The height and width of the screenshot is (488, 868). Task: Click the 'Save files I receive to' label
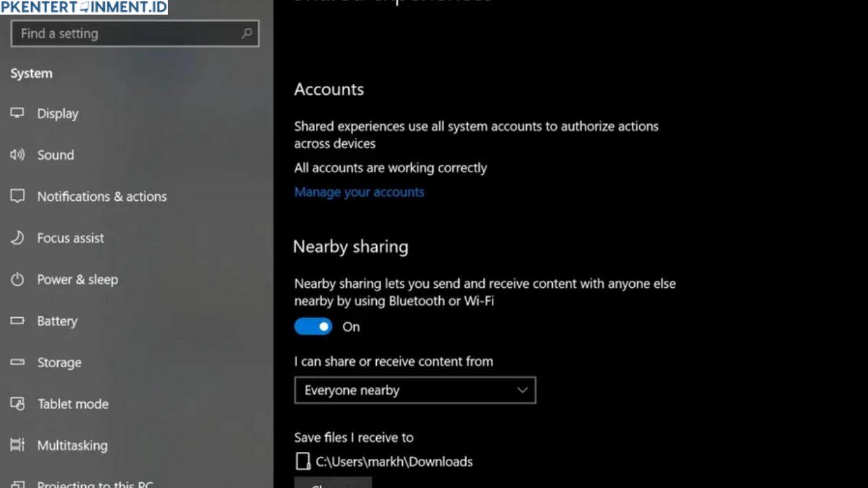point(353,437)
